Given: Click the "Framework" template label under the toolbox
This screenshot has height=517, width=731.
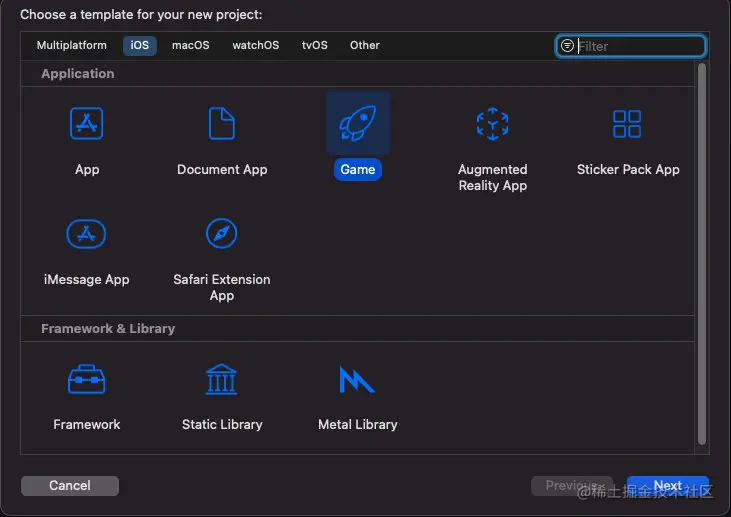Looking at the screenshot, I should click(87, 424).
